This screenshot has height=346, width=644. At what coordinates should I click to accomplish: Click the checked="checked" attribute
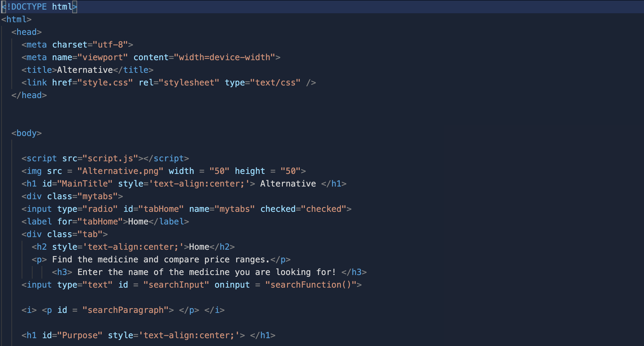coord(303,209)
